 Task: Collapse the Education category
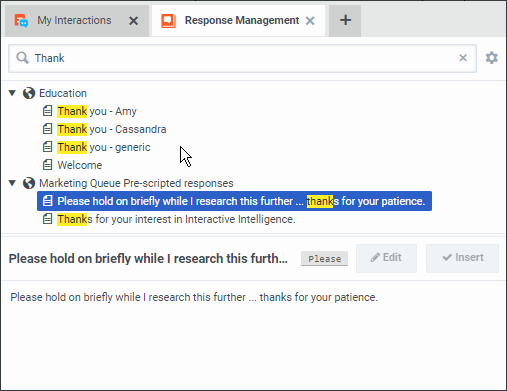(12, 93)
